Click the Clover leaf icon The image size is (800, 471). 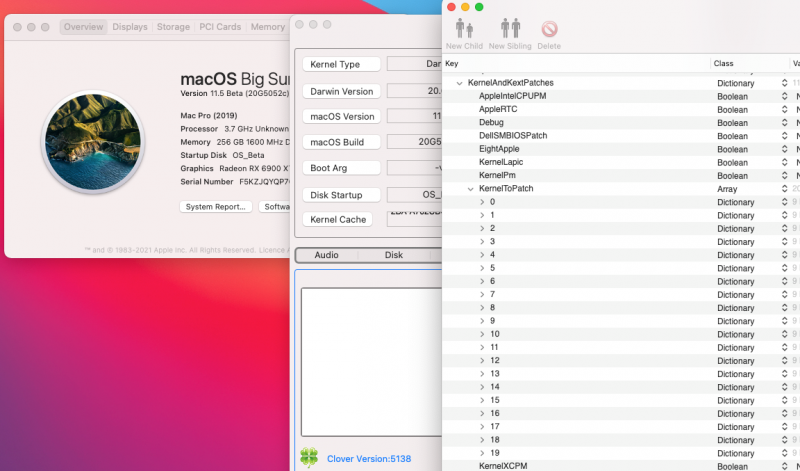[309, 458]
